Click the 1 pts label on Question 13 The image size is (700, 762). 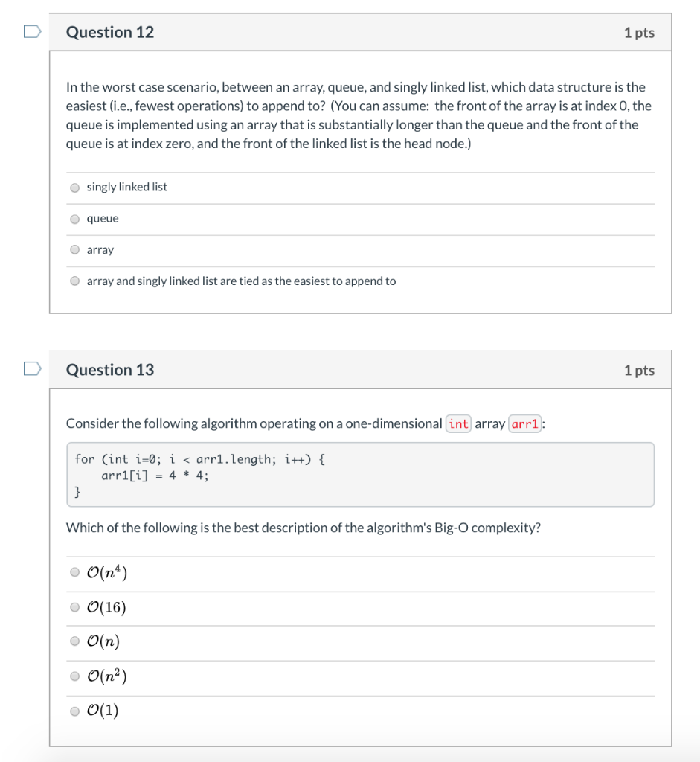pyautogui.click(x=639, y=371)
